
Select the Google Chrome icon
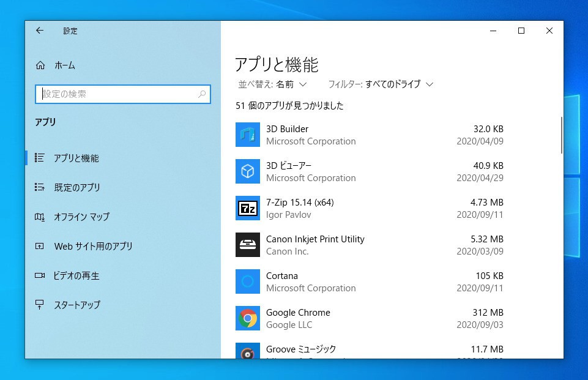247,318
